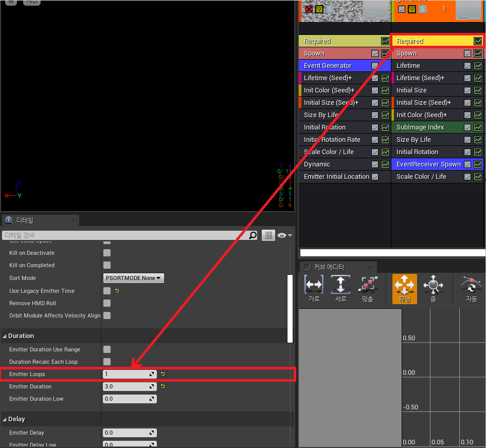Click curve graph icon on Size By Life right
This screenshot has height=448, width=486.
[478, 140]
